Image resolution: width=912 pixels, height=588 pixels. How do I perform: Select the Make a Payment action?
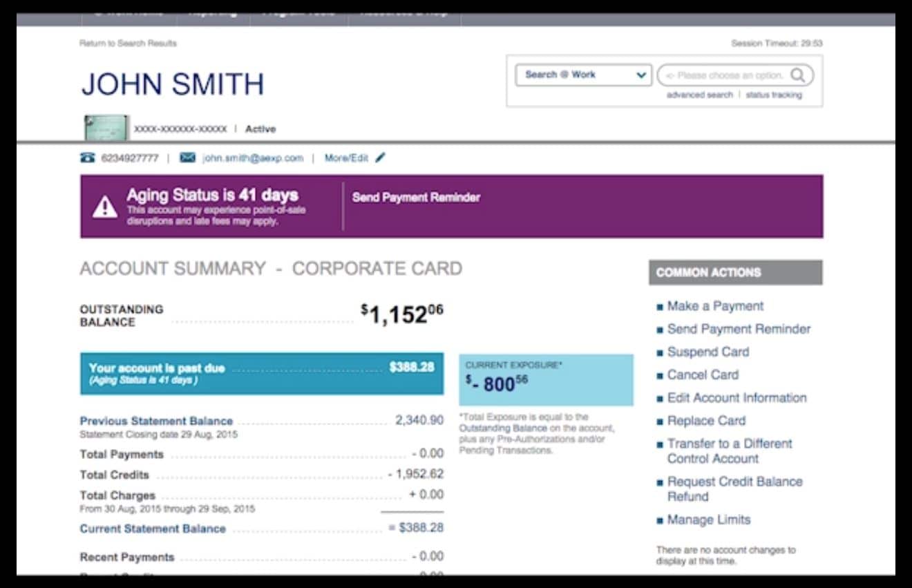[x=714, y=305]
